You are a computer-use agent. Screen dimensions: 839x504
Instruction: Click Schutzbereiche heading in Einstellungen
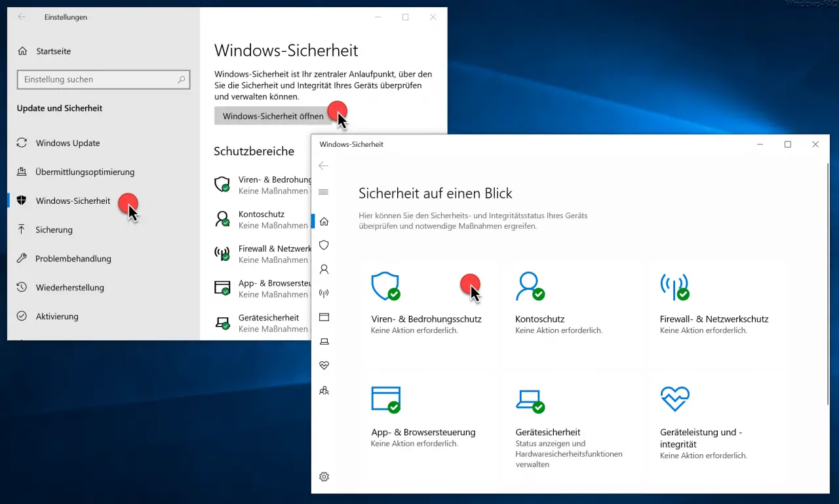pyautogui.click(x=254, y=151)
